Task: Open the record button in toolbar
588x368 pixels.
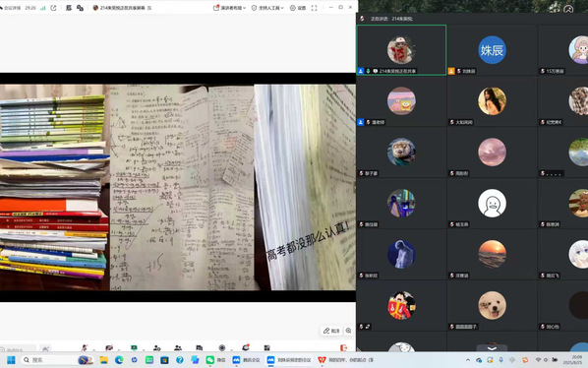Action: (x=222, y=347)
